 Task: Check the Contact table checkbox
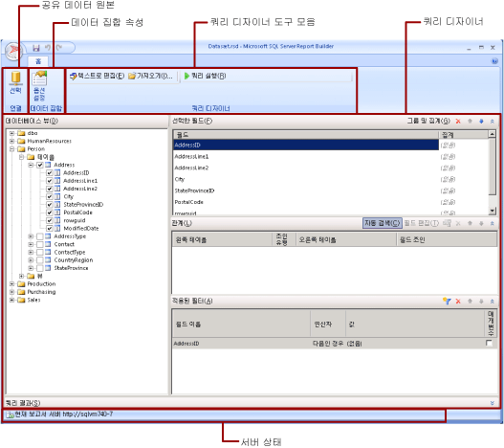[40, 244]
